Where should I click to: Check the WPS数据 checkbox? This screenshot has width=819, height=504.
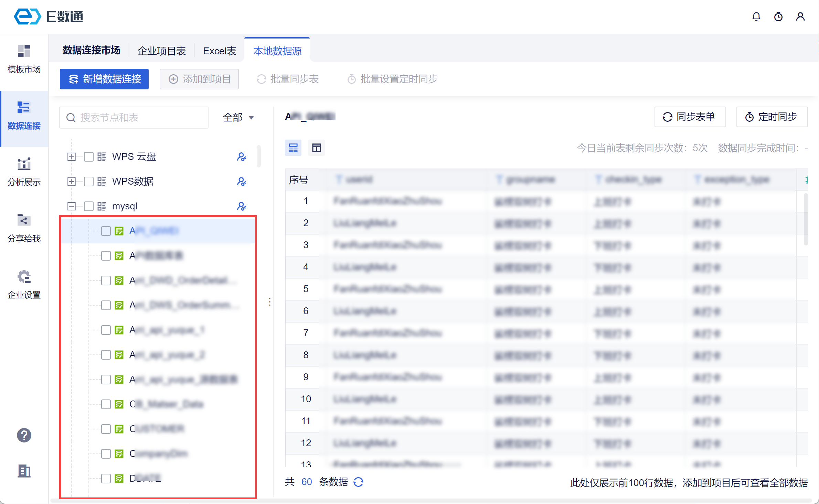(89, 182)
